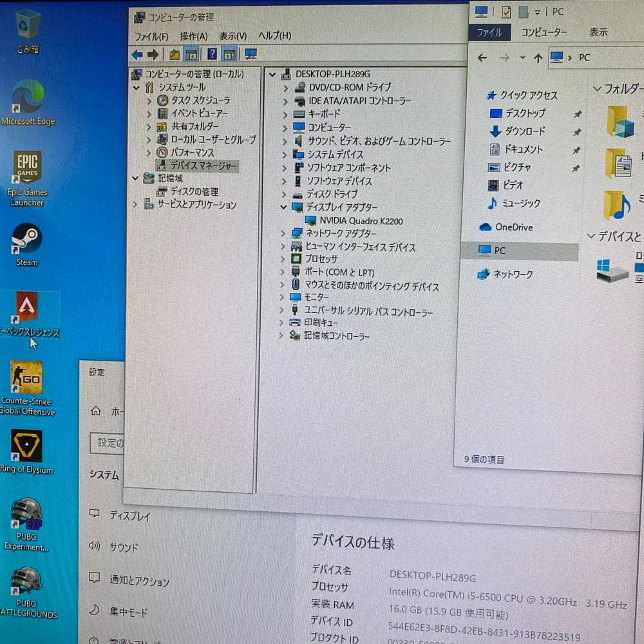Collapse the ディスプレイ アダプター node

[283, 207]
